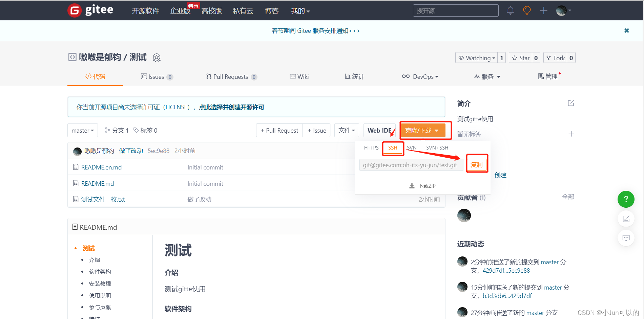This screenshot has width=644, height=319.
Task: Add a tag with the plus icon beside 暂无标签
Action: [x=571, y=134]
